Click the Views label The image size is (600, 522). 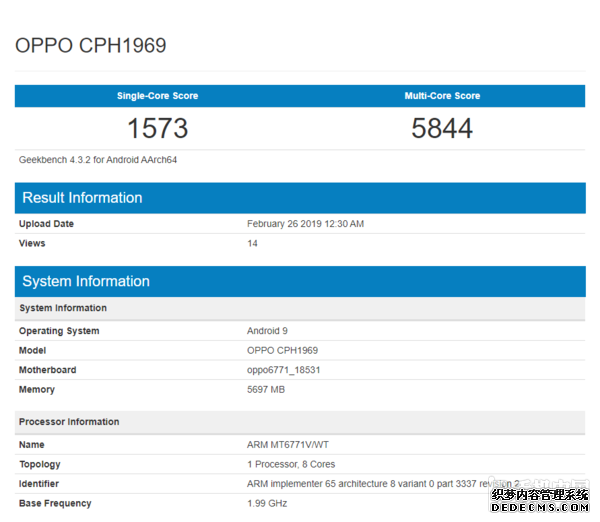tap(32, 243)
